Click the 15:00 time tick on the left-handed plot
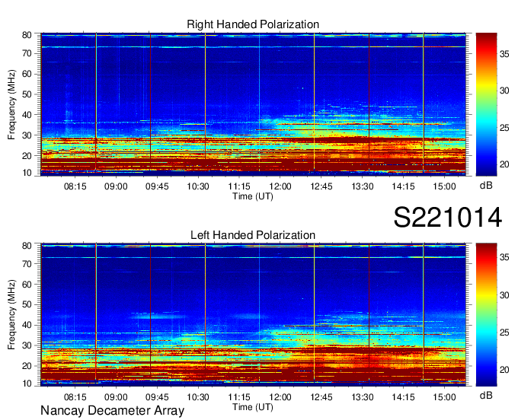Image resolution: width=518 pixels, height=420 pixels. pos(444,397)
